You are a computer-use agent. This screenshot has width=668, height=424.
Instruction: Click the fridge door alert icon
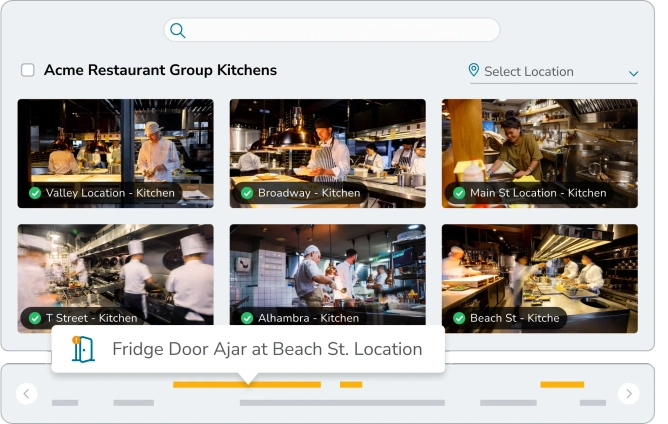coord(83,349)
